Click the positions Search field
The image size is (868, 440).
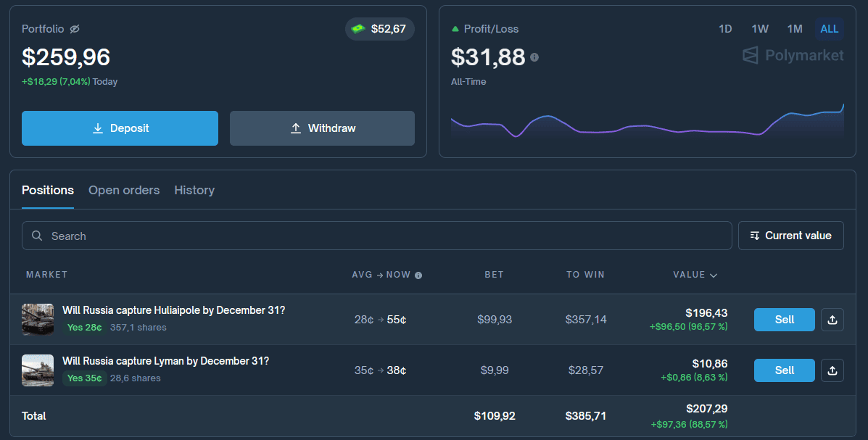point(377,236)
